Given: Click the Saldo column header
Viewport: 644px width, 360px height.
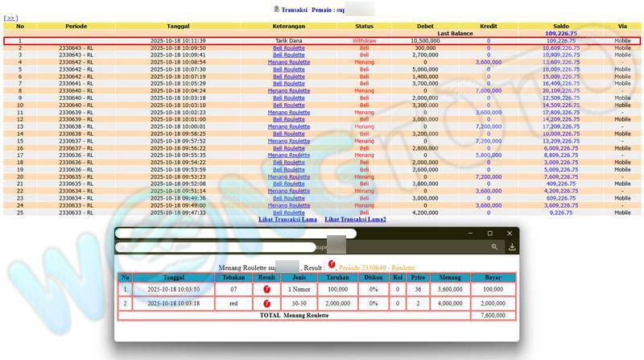Looking at the screenshot, I should coord(560,26).
